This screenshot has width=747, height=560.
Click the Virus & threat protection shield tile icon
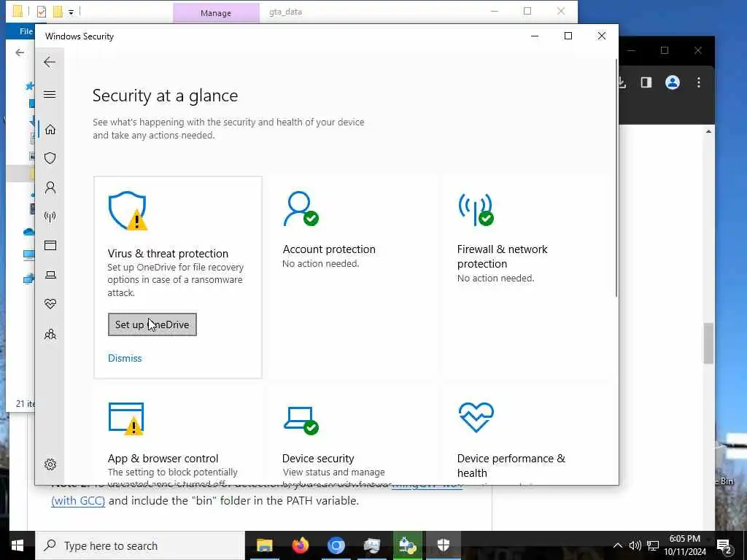point(128,211)
